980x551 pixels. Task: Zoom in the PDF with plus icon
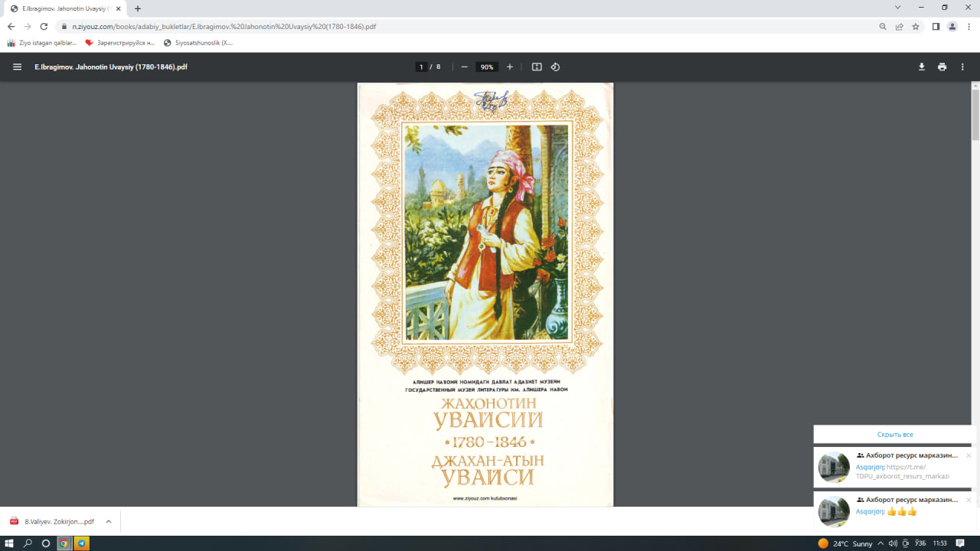point(510,67)
